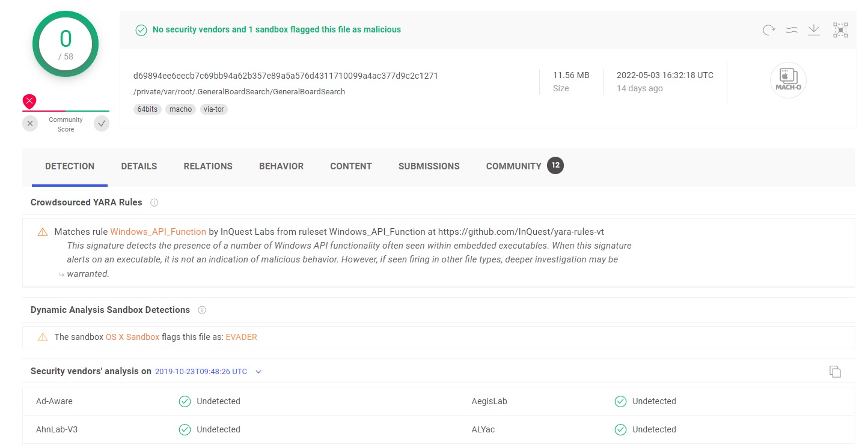Click the MACH-O file type icon
Screen dimensions: 868x445
[788, 80]
